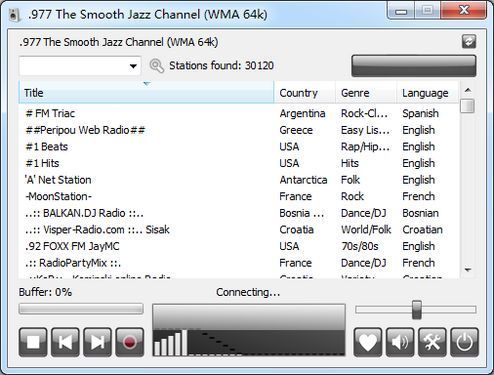
Task: Click the scroll up arrow of station list
Action: click(468, 90)
